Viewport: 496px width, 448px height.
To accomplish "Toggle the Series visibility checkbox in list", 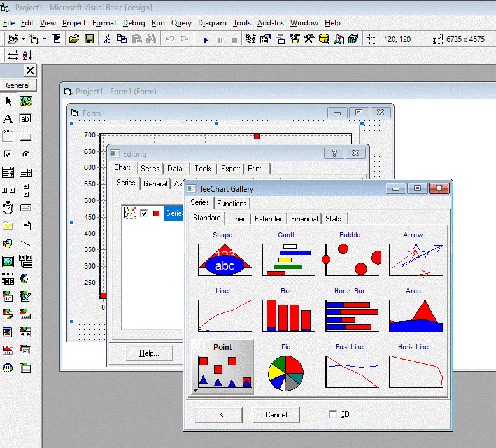I will tap(144, 213).
